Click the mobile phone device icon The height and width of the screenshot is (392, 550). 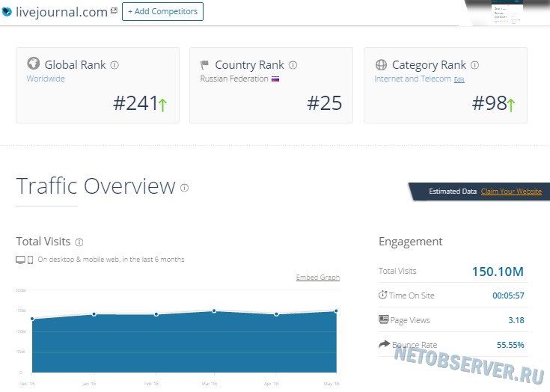(30, 260)
